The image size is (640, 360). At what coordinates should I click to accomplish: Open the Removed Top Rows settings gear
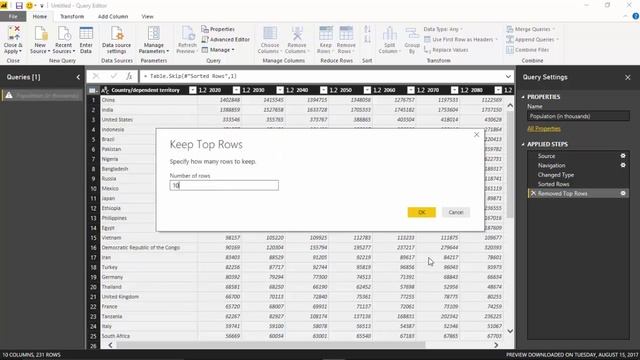click(x=623, y=193)
